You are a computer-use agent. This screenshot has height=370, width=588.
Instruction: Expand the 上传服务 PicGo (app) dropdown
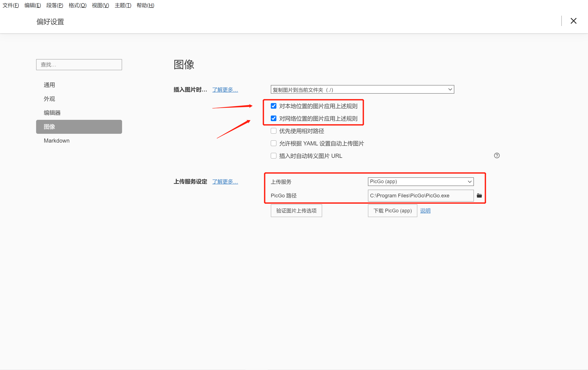[x=421, y=182]
